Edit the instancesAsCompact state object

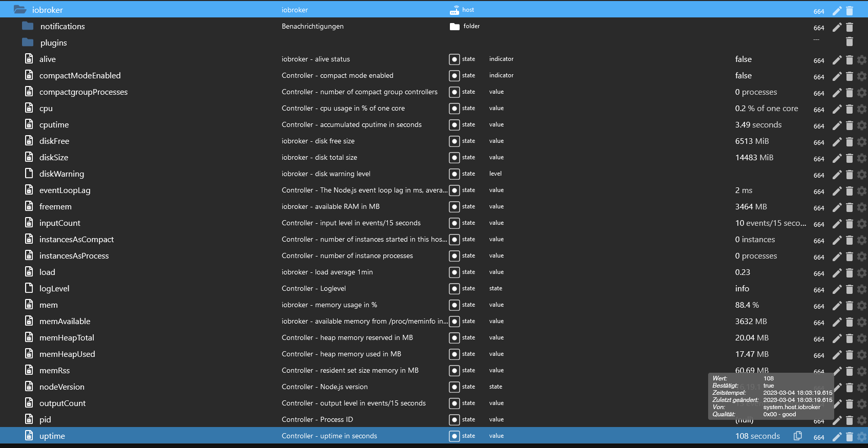(x=837, y=240)
